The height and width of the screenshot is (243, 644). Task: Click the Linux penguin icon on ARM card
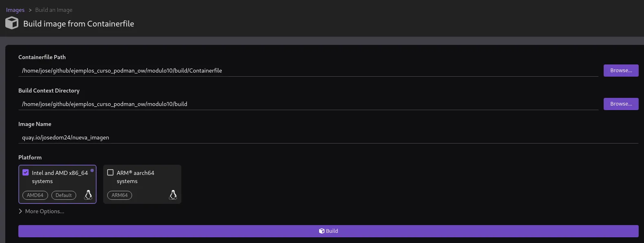tap(173, 195)
